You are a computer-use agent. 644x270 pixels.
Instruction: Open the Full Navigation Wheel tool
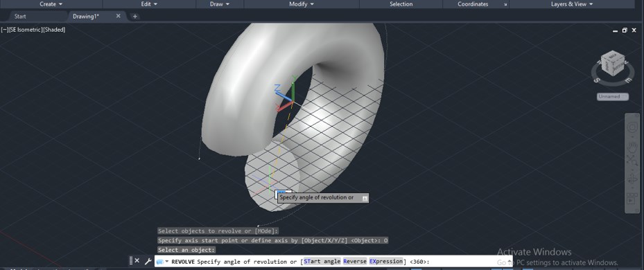(632, 127)
